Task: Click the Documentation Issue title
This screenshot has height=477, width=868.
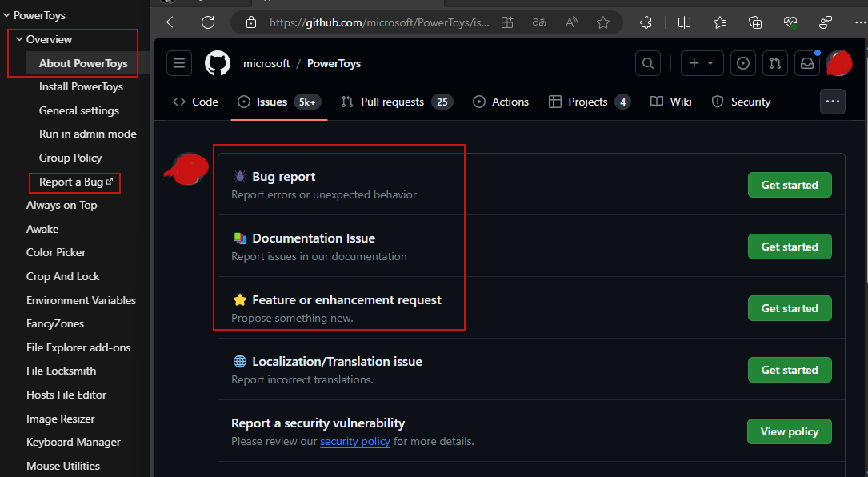Action: point(314,238)
